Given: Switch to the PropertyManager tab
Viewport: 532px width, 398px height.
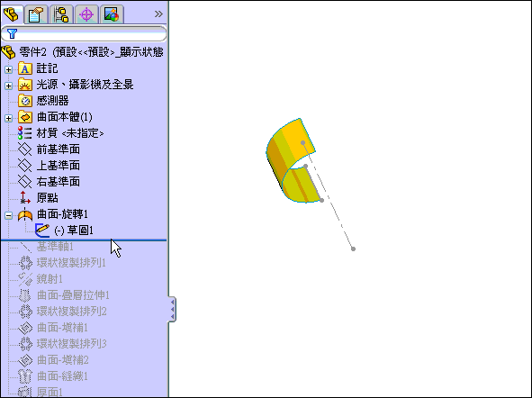Looking at the screenshot, I should (x=37, y=14).
